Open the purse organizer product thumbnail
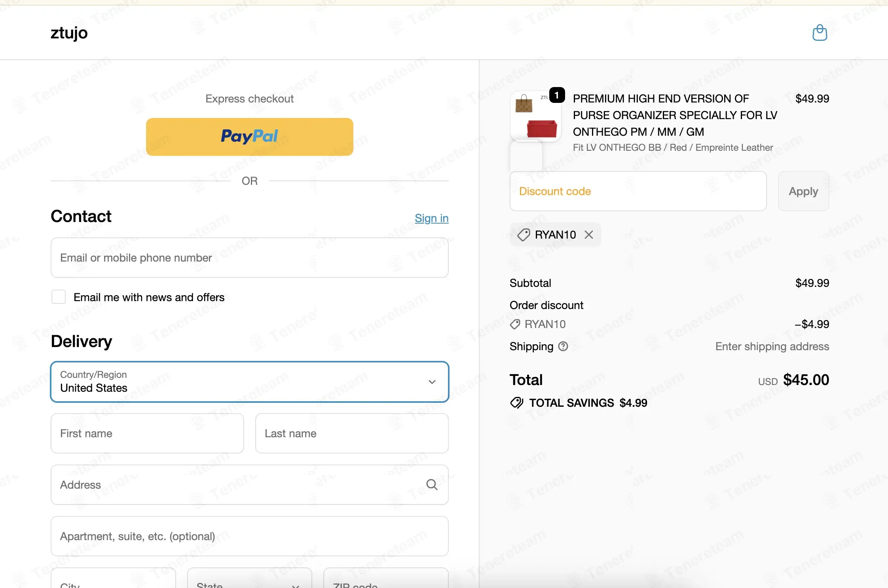This screenshot has width=888, height=588. pos(535,116)
